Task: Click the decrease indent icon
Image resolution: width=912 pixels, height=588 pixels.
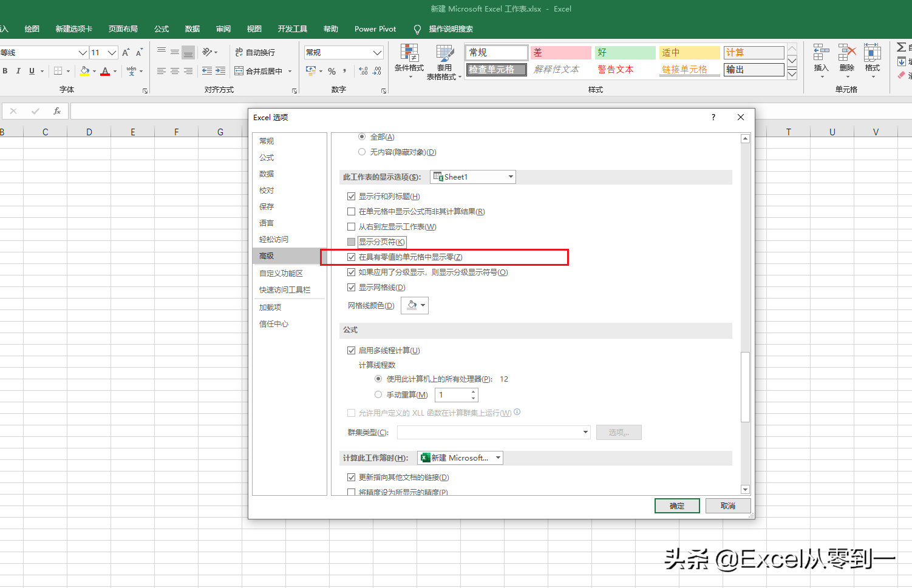Action: [x=207, y=71]
